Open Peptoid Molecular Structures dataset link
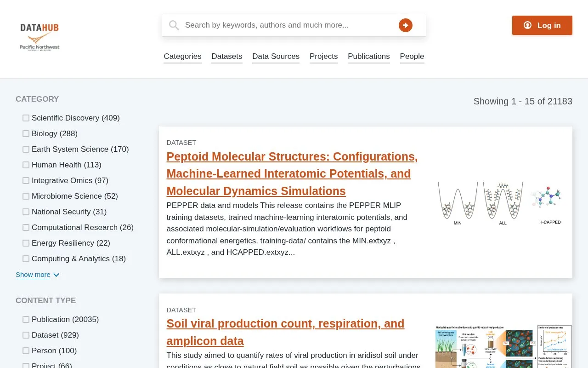The image size is (588, 368). [292, 174]
